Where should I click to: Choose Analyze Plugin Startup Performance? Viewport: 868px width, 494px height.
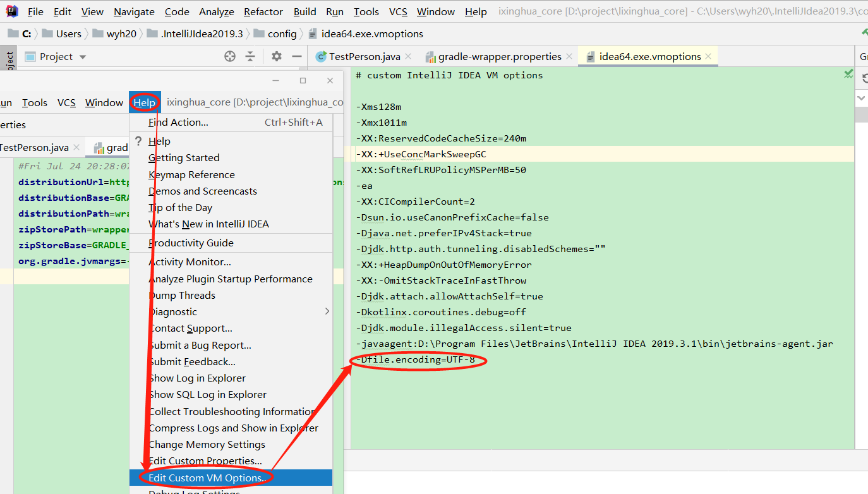coord(231,279)
